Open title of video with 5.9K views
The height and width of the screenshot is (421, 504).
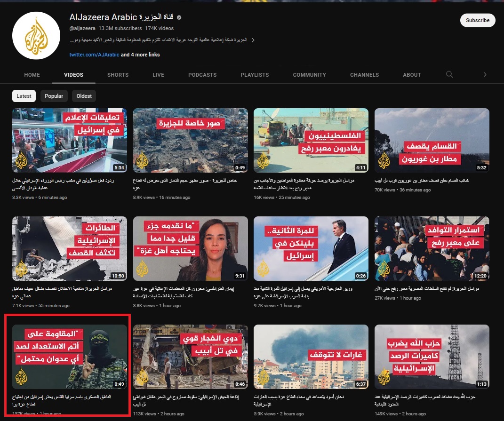(x=299, y=400)
